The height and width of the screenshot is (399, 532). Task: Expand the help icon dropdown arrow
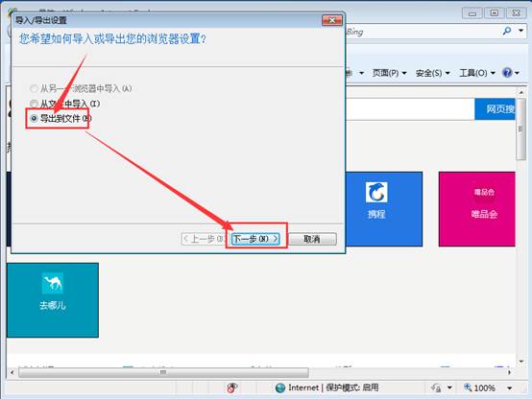(x=517, y=73)
